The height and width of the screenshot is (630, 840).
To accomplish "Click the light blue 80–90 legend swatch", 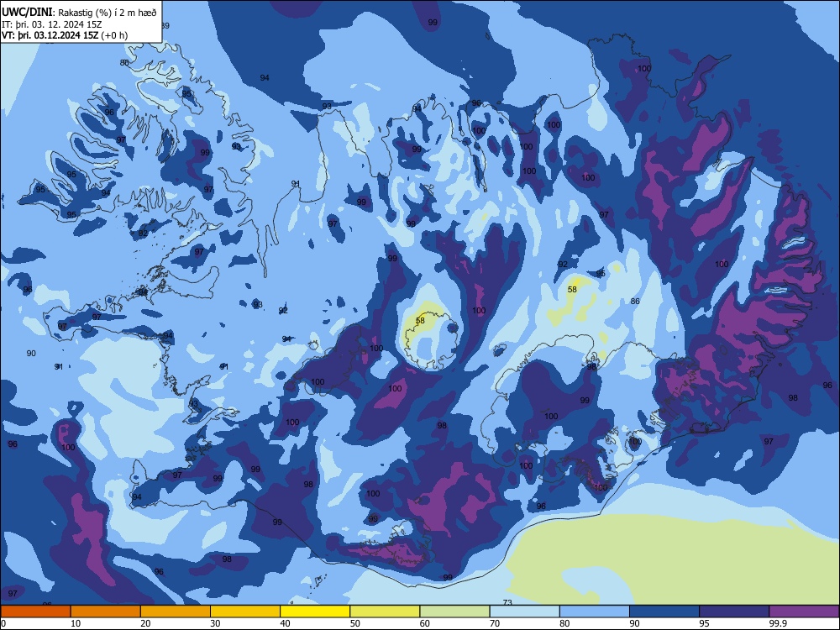I will click(x=595, y=612).
